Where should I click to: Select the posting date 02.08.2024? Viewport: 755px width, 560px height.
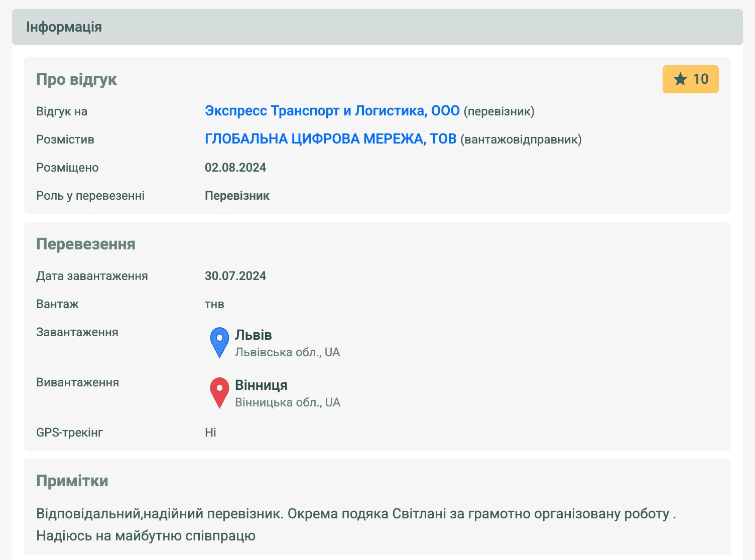pos(235,168)
